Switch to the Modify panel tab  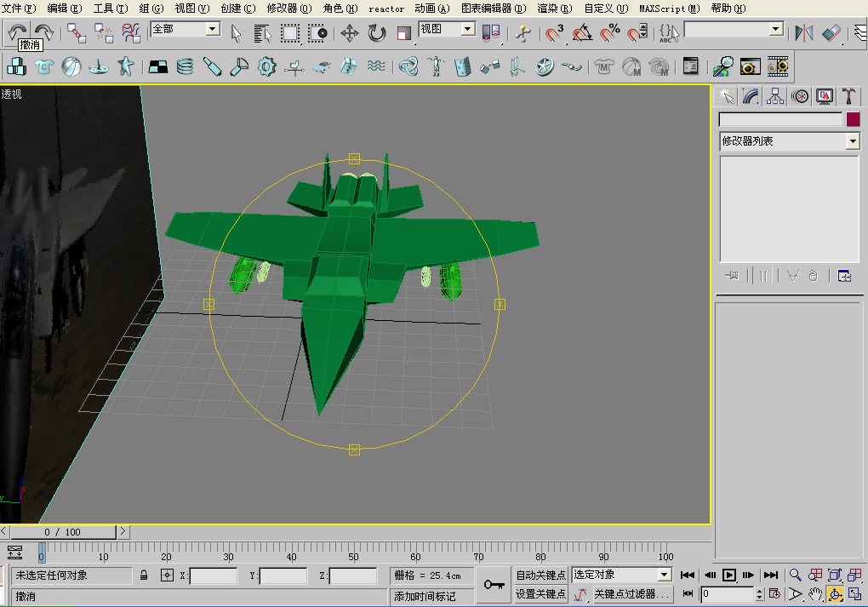pos(751,97)
